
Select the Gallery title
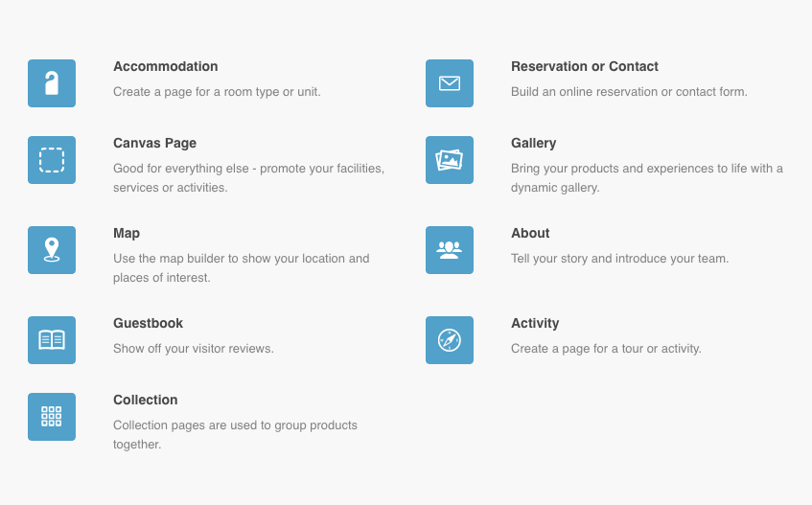point(534,143)
